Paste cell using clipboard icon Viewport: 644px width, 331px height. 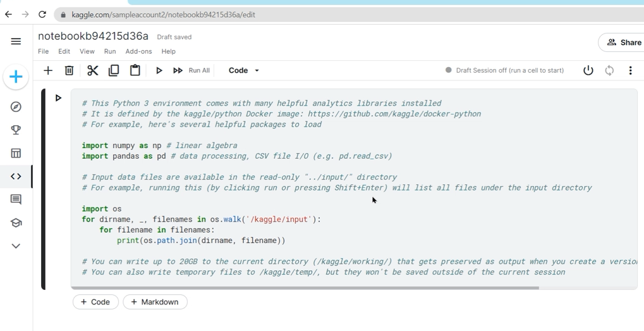(x=135, y=70)
